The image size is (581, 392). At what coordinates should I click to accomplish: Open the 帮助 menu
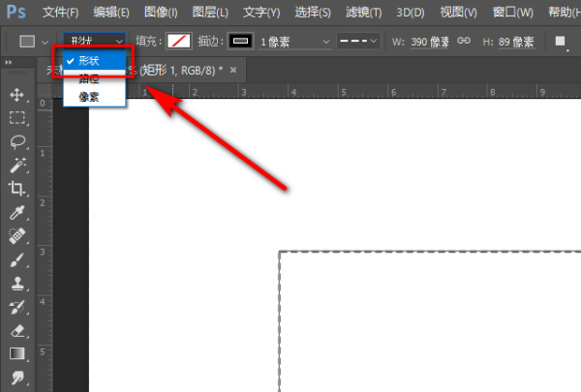(x=564, y=13)
